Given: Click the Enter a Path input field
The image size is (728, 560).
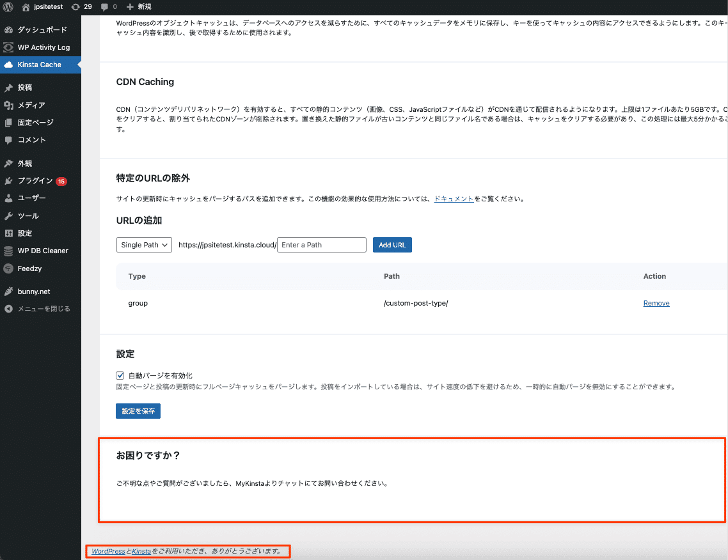Looking at the screenshot, I should point(321,245).
